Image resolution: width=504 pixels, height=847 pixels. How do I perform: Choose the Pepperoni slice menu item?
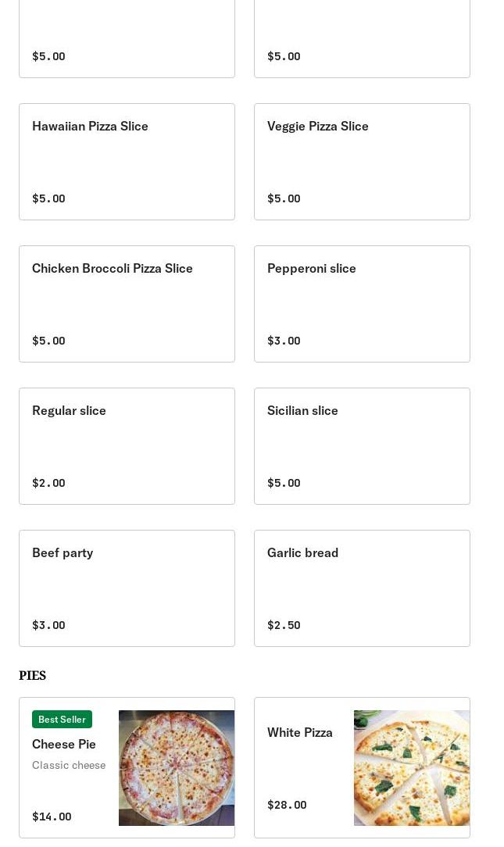pyautogui.click(x=362, y=303)
